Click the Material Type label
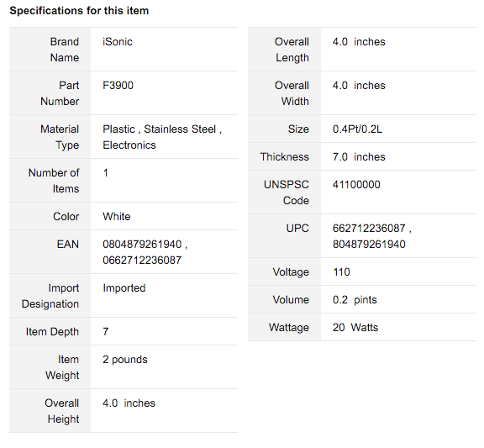Viewport: 484px width, 448px height. [x=60, y=137]
